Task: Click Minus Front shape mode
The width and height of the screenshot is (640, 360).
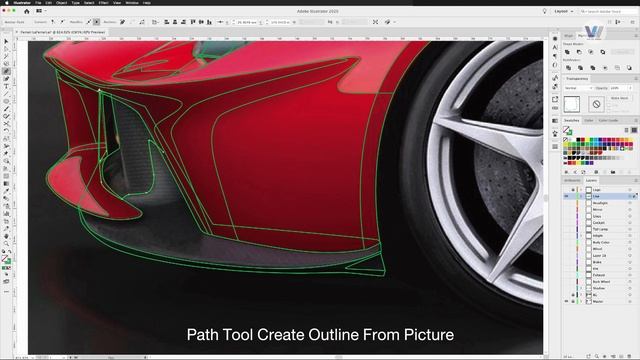Action: [579, 52]
